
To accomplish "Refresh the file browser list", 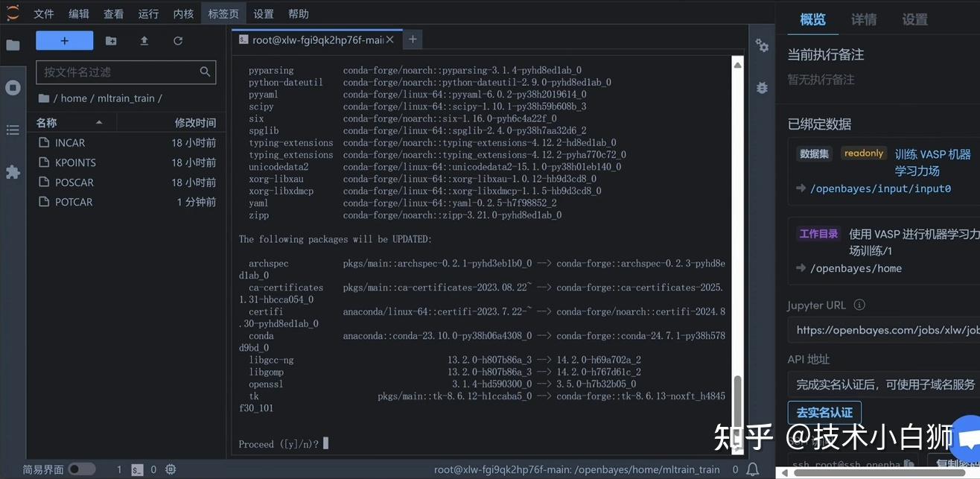I will coord(178,41).
